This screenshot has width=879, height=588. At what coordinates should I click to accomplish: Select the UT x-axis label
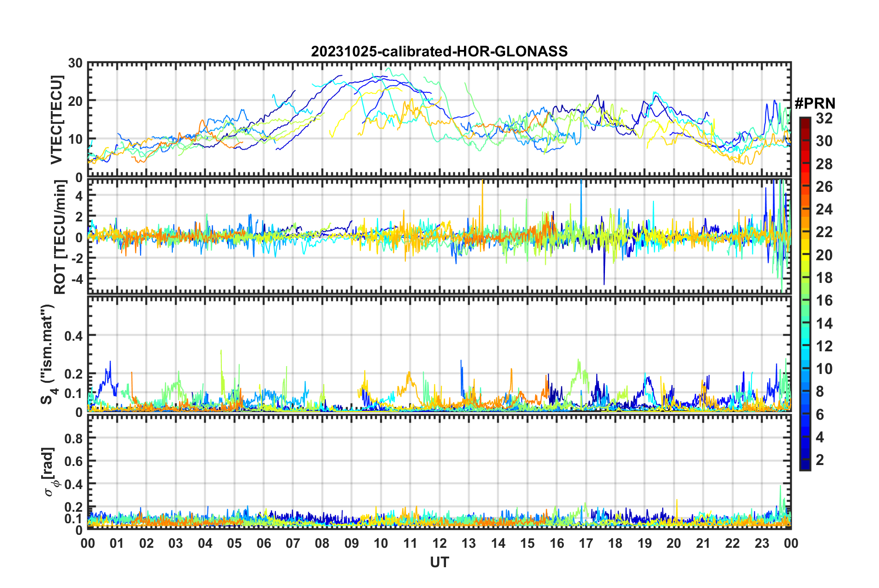(439, 562)
